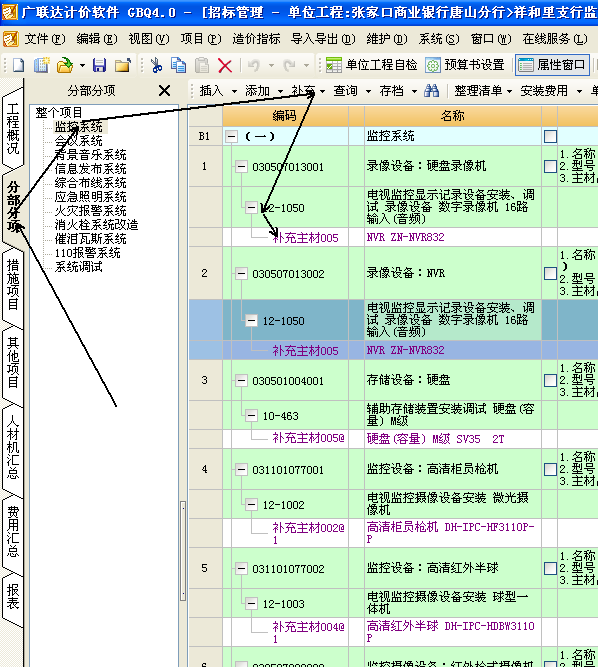This screenshot has width=598, height=667.
Task: Open 单位工程自检 self-check
Action: (372, 65)
